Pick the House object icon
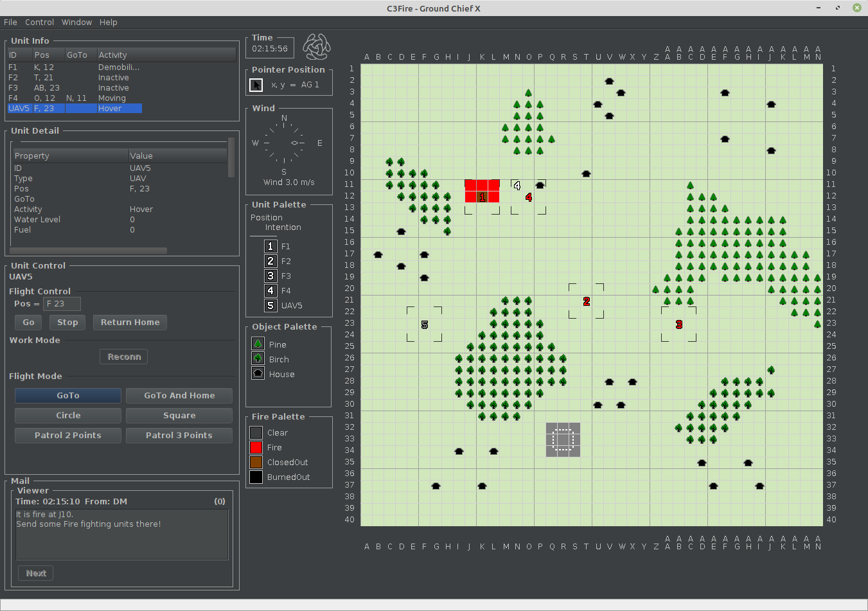Screen dimensions: 868x611 pos(258,373)
